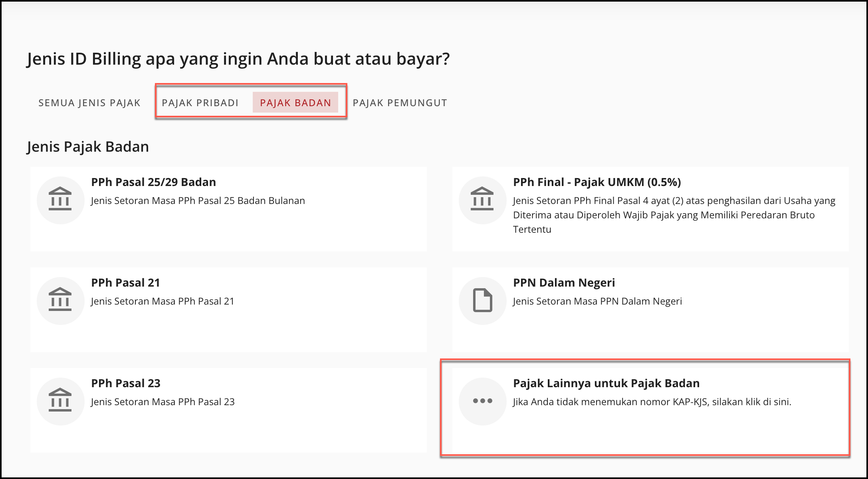Click the bank icon for PPh Pasal 25/29 Badan
This screenshot has height=479, width=868.
tap(60, 200)
